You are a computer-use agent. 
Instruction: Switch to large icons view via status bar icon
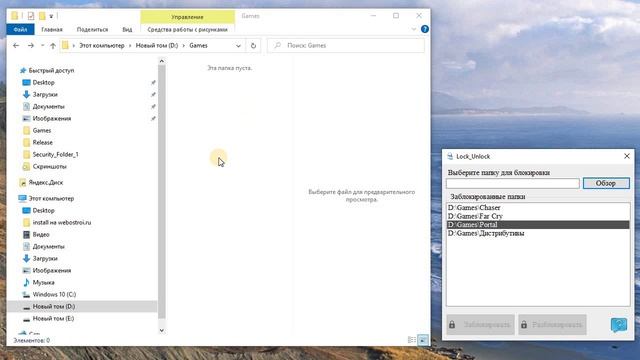pyautogui.click(x=423, y=340)
